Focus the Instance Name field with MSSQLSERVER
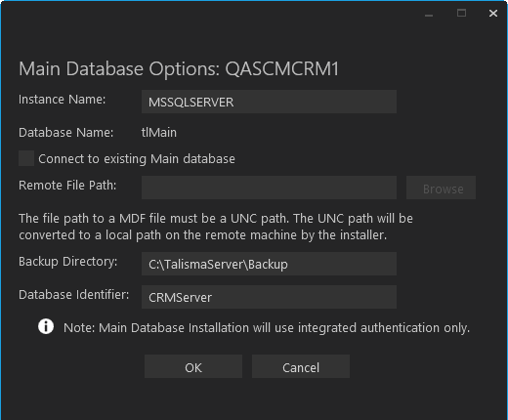This screenshot has height=420, width=508. pyautogui.click(x=269, y=102)
